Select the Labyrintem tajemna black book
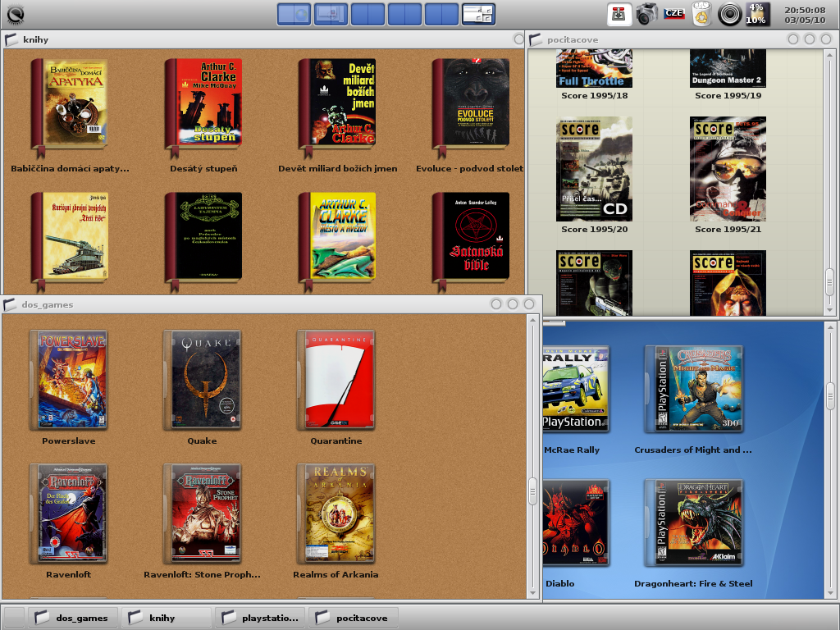Screen dimensions: 840x630 pos(203,241)
